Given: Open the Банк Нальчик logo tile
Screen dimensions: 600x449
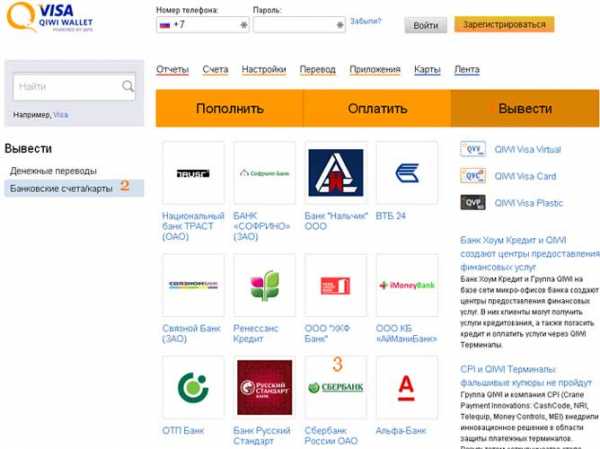Looking at the screenshot, I should tap(336, 173).
